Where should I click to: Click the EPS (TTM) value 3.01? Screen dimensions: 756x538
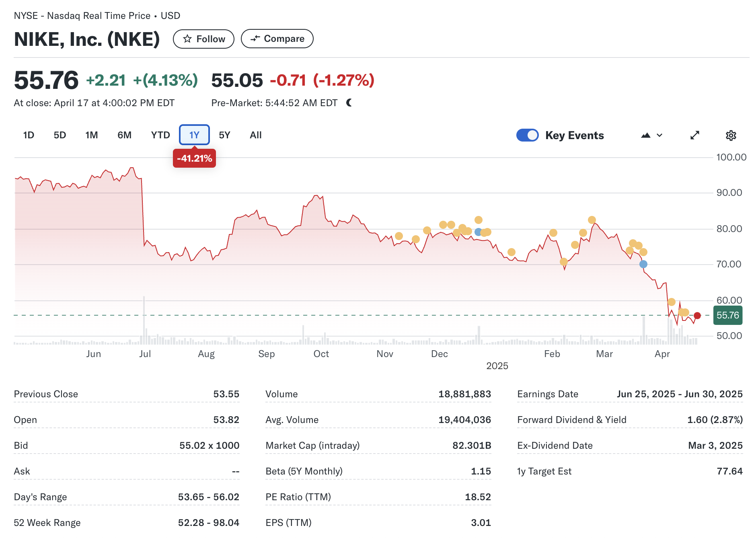point(481,523)
